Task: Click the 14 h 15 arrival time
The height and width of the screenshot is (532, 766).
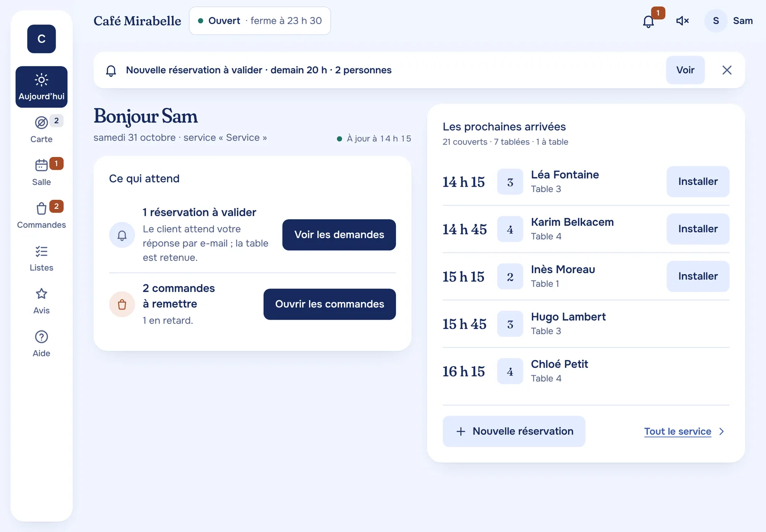Action: click(x=463, y=182)
